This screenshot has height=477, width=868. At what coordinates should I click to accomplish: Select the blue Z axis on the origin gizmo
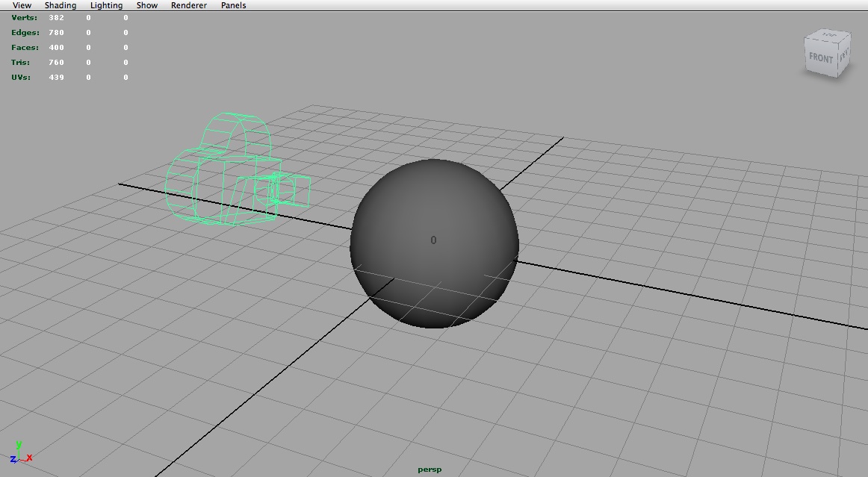12,459
